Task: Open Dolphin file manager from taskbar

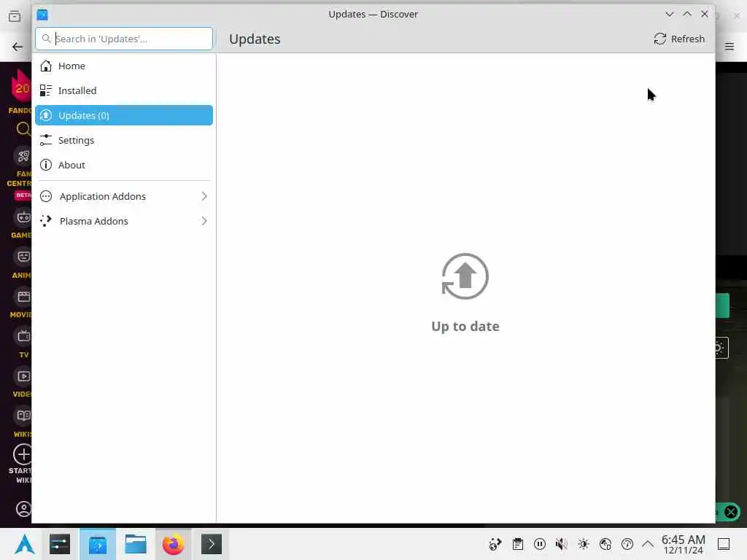Action: point(135,544)
